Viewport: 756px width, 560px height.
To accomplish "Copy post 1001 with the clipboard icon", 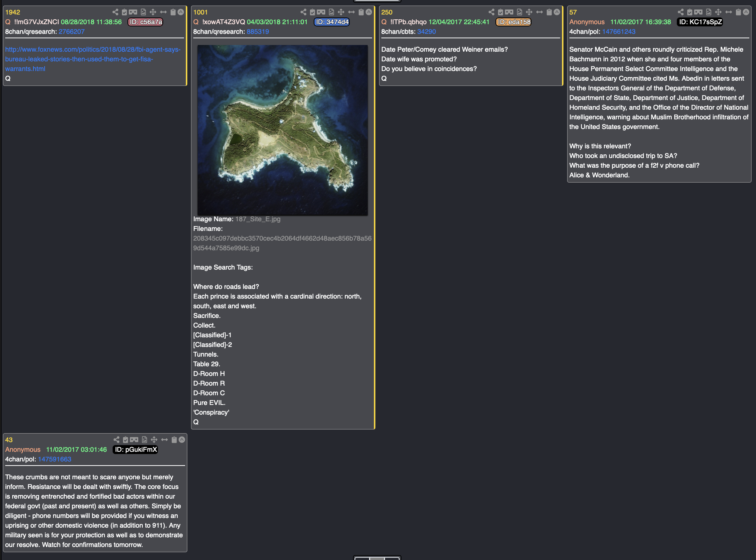I will click(x=361, y=12).
